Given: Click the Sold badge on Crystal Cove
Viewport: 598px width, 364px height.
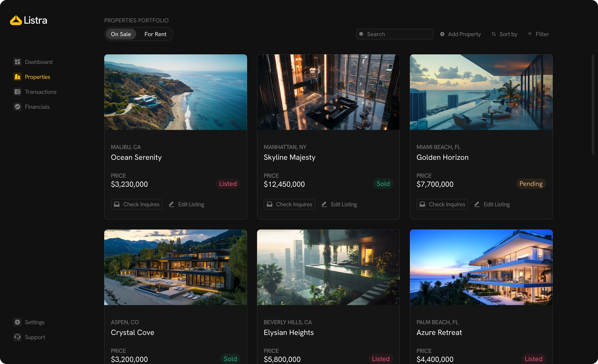Looking at the screenshot, I should (230, 359).
